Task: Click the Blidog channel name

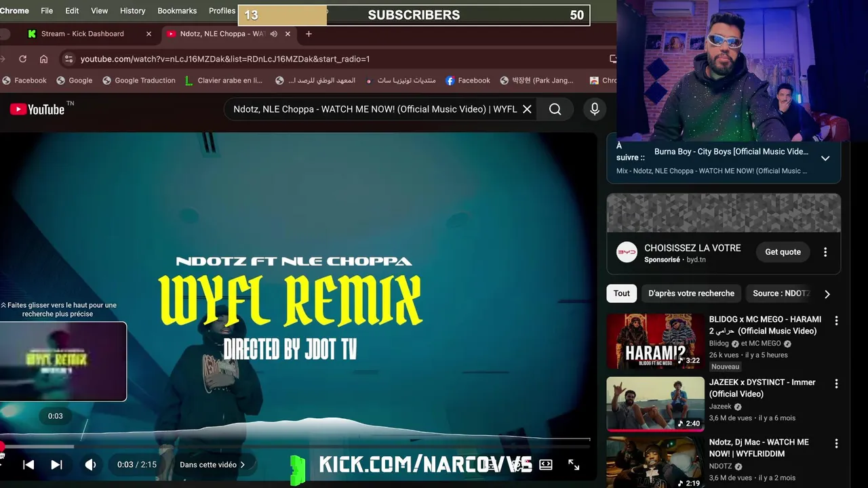Action: (719, 344)
